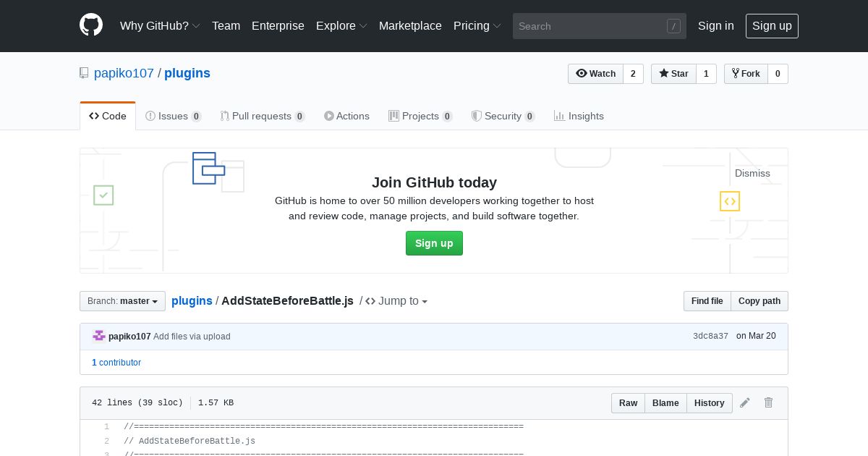868x456 pixels.
Task: Expand the Explore menu
Action: point(341,25)
